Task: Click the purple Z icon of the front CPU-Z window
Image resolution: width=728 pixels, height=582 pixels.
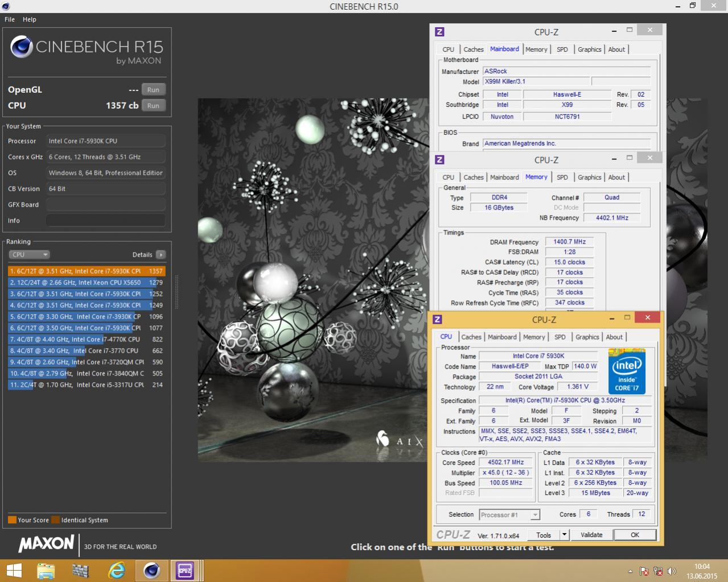Action: (438, 320)
